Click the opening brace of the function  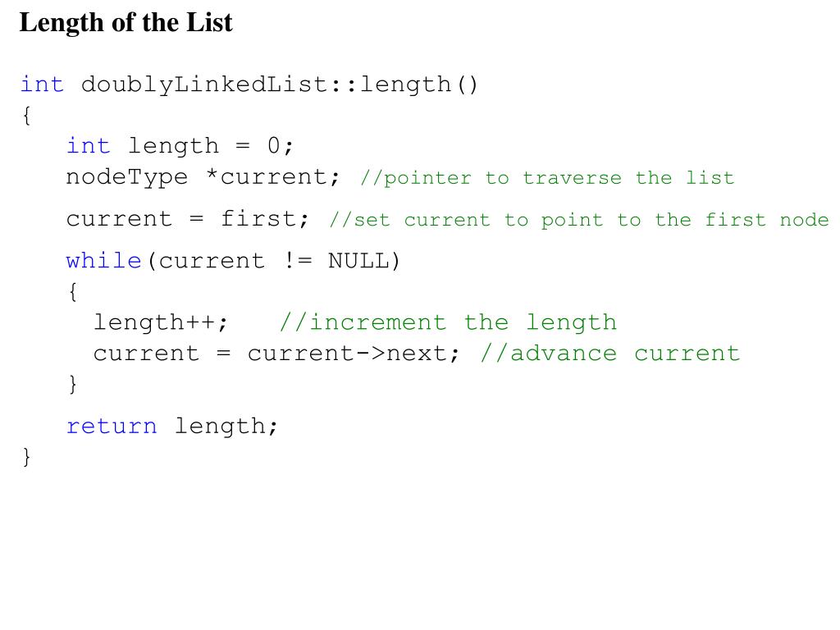coord(27,115)
